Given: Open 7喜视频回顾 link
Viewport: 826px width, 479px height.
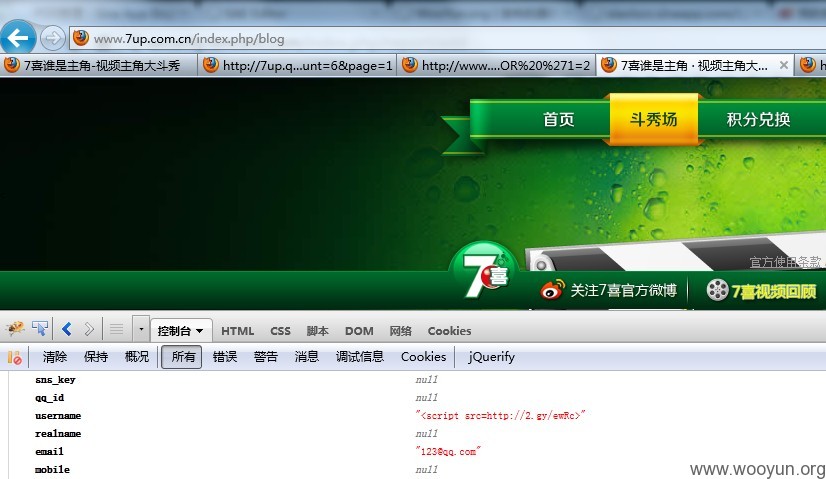Looking at the screenshot, I should point(774,291).
